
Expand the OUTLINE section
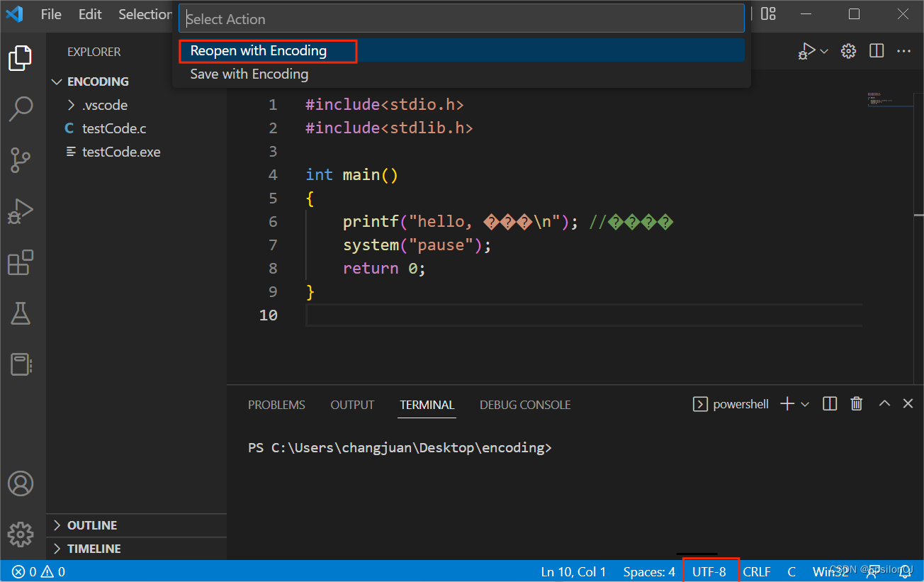coord(137,525)
